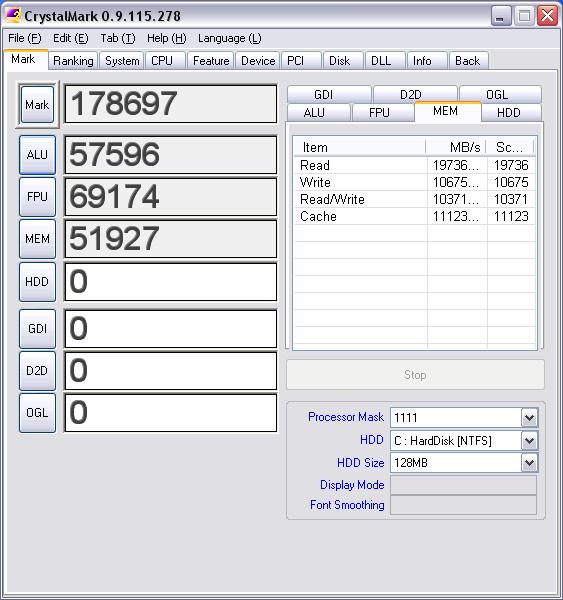Run the OGL benchmark button
This screenshot has width=563, height=600.
38,413
